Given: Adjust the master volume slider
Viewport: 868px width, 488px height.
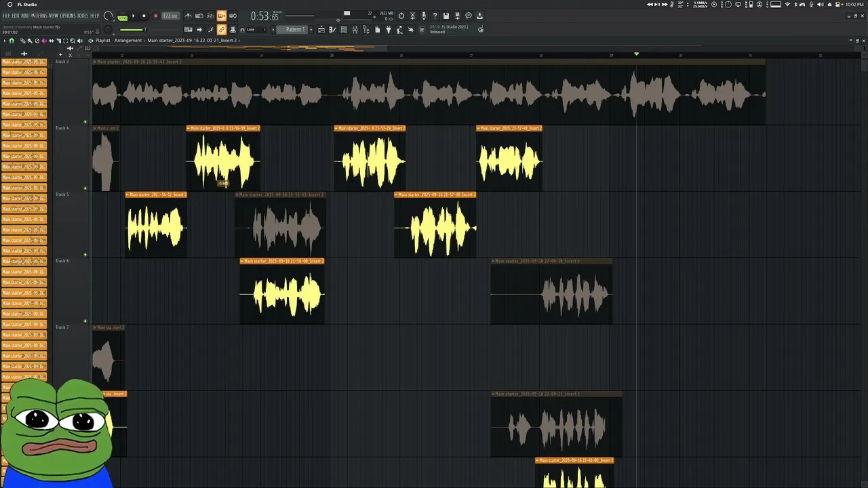Looking at the screenshot, I should [132, 30].
